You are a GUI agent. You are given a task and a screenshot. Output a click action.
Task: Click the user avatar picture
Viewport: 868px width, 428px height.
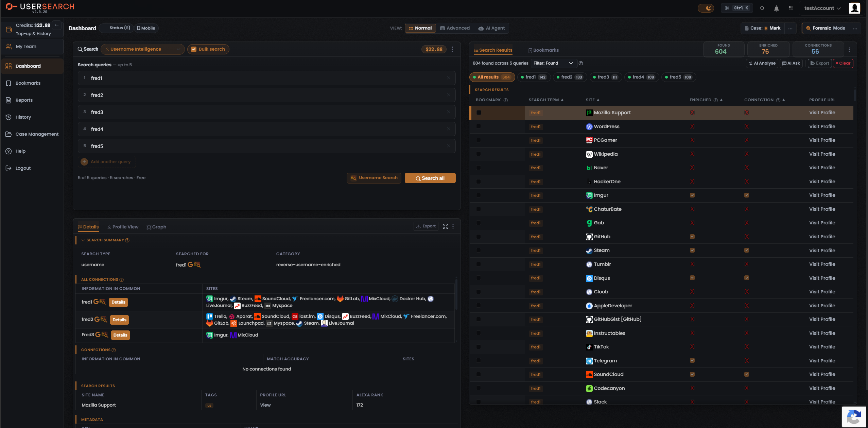point(854,8)
